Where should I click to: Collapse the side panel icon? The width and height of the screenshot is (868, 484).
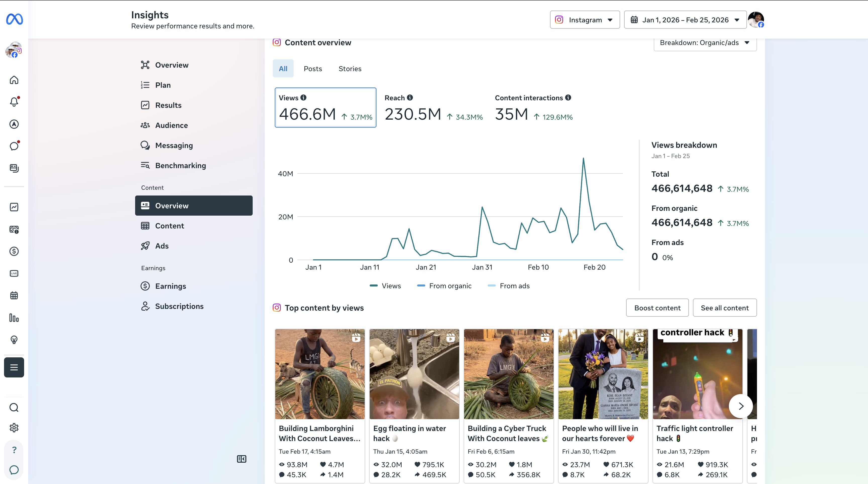pos(242,459)
